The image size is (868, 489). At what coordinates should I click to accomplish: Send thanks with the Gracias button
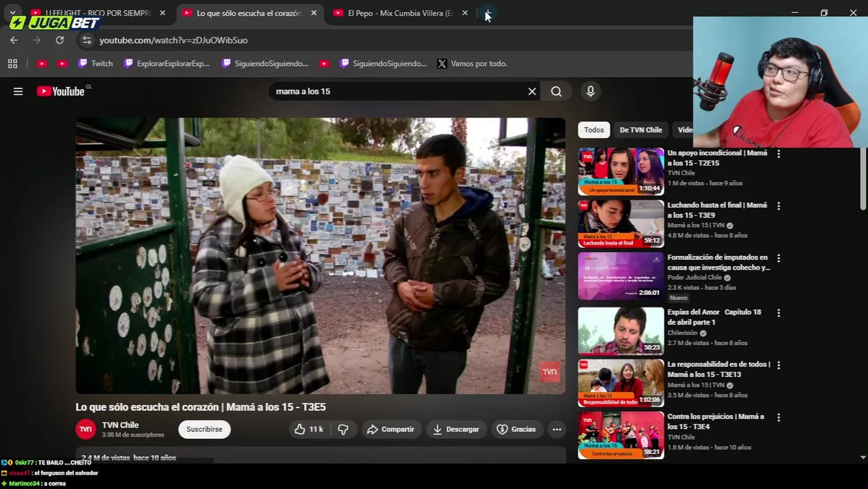(x=516, y=429)
